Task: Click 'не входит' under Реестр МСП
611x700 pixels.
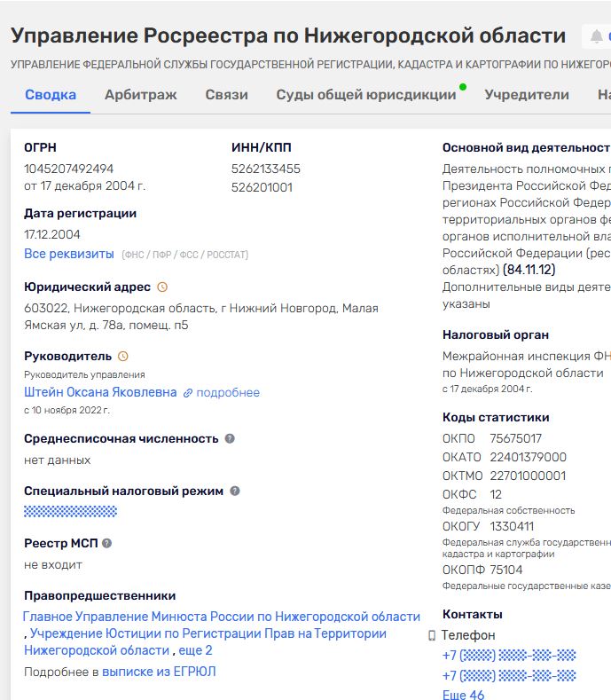Action: click(53, 565)
